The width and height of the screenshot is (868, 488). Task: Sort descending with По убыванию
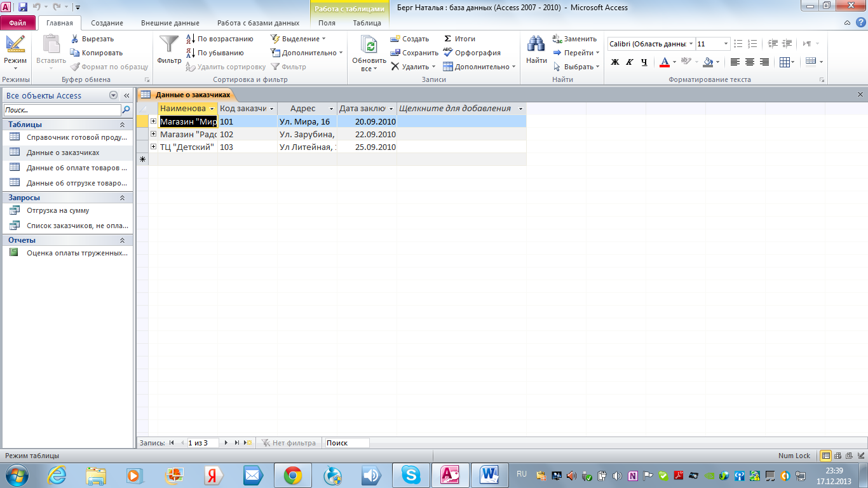point(215,53)
